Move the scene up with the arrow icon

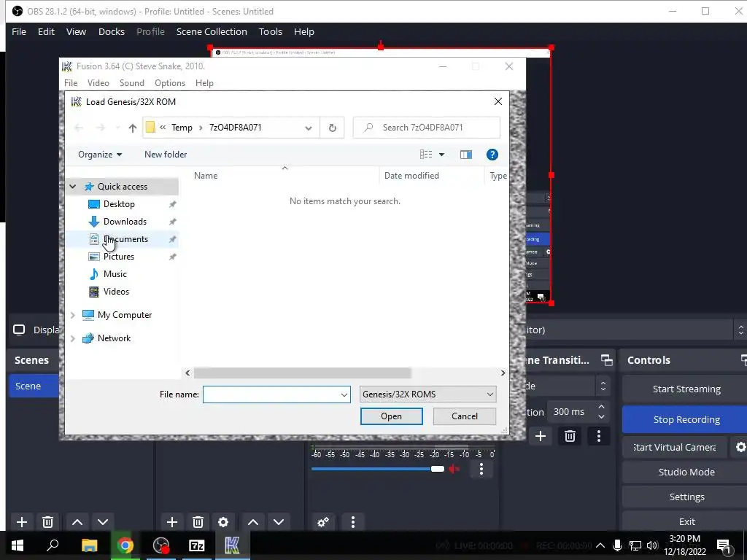[77, 522]
